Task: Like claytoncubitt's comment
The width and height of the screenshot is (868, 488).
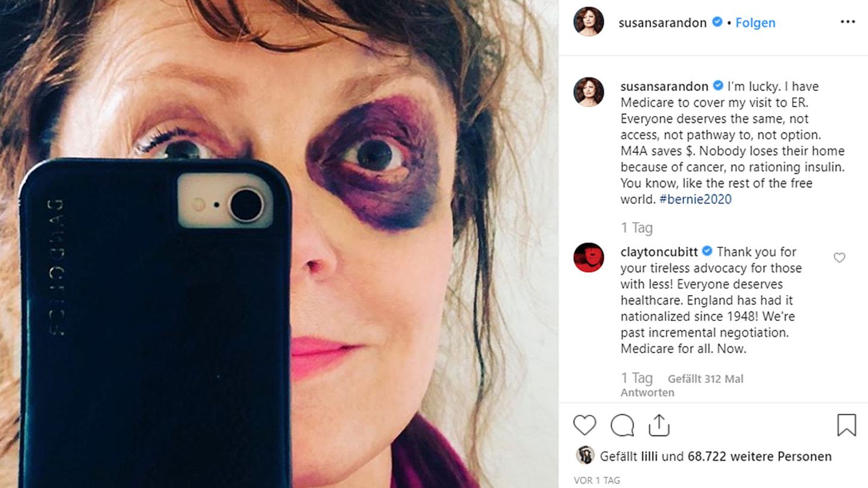Action: click(839, 258)
